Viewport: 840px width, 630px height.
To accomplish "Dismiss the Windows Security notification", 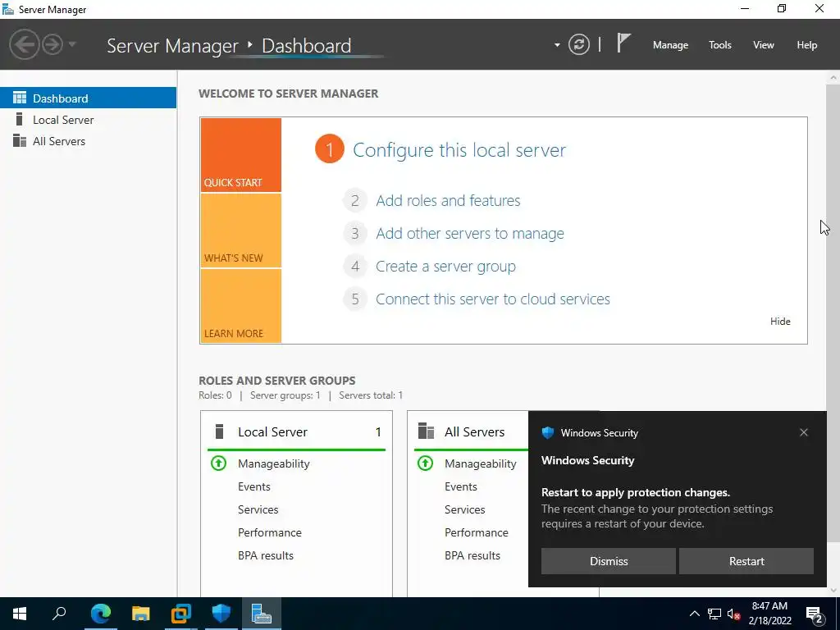I will pyautogui.click(x=609, y=561).
